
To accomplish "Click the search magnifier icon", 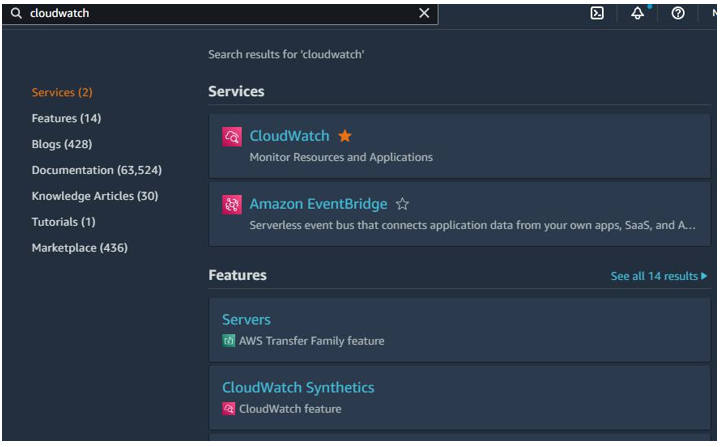I will 16,13.
